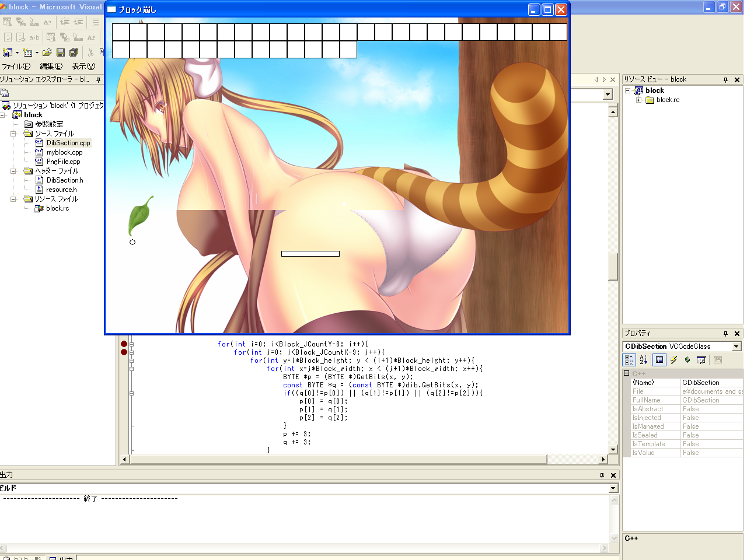Click the IsAbstract property row

click(x=683, y=409)
